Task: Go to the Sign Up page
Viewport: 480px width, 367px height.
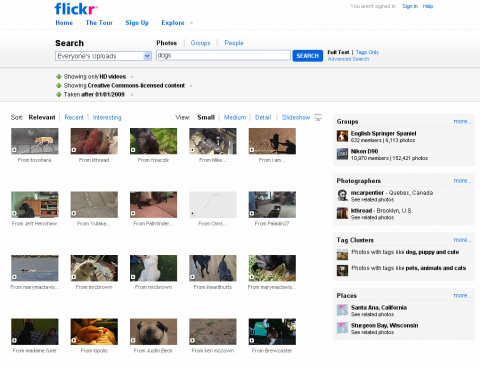Action: [137, 23]
